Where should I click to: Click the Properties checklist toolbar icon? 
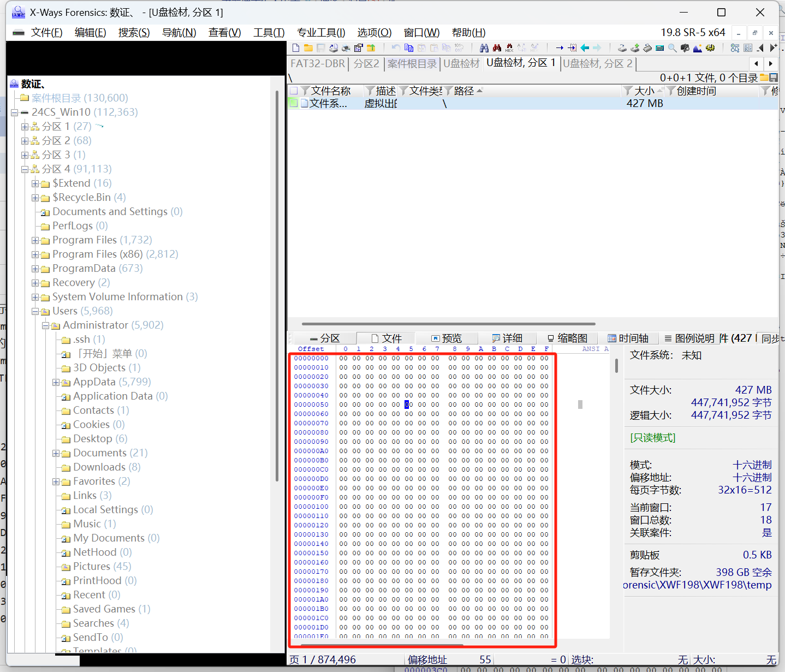(x=358, y=48)
